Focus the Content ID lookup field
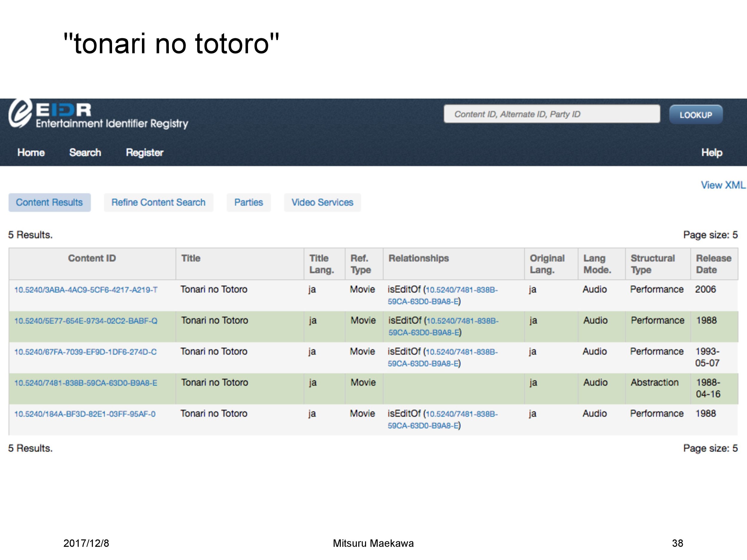This screenshot has width=747, height=560. tap(552, 114)
